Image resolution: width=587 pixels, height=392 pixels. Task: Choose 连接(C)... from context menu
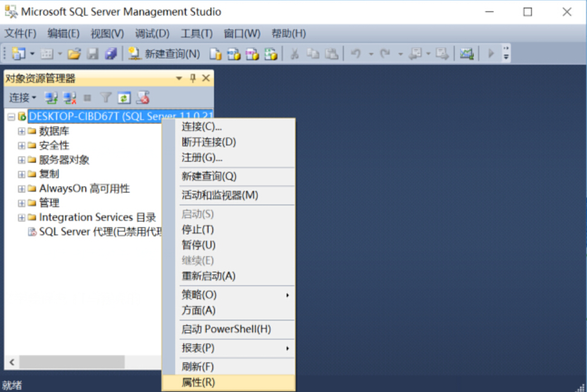[x=229, y=126]
